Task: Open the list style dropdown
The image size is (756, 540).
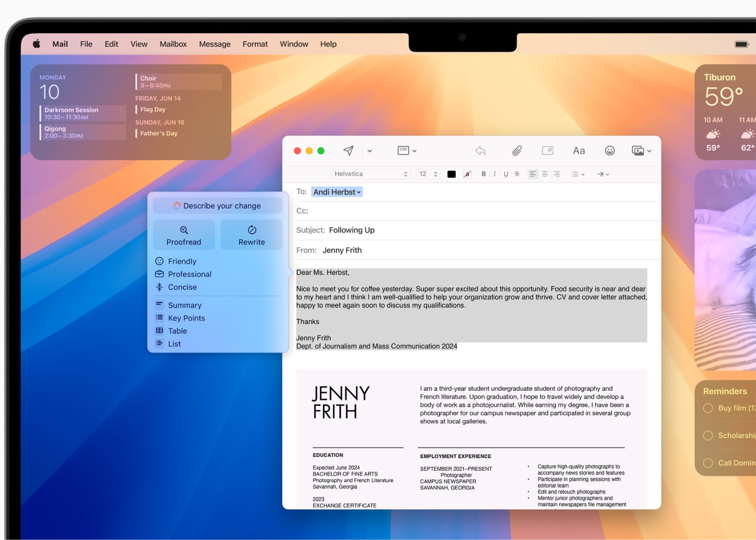Action: 577,174
